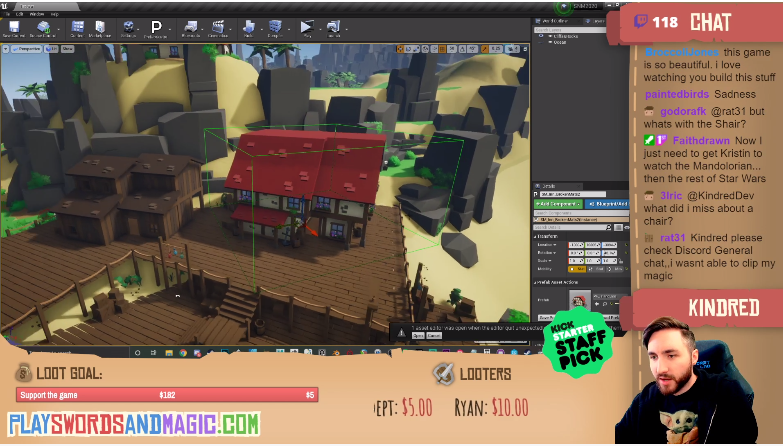Open the viewport Show menu button
This screenshot has width=783, height=446.
coord(67,49)
